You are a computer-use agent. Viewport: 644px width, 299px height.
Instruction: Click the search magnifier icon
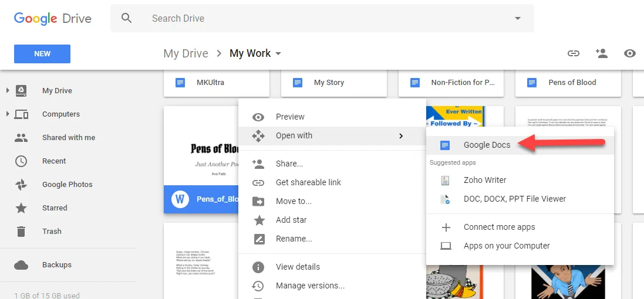126,18
